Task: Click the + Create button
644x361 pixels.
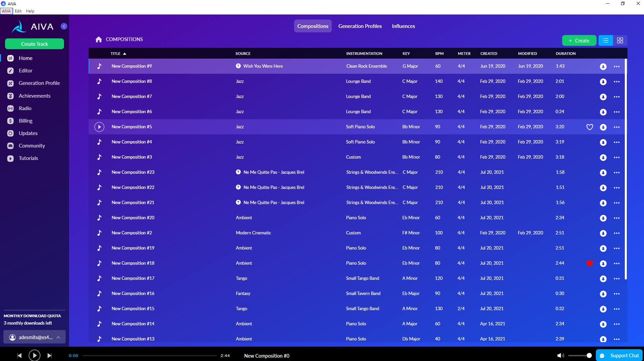Action: click(579, 40)
